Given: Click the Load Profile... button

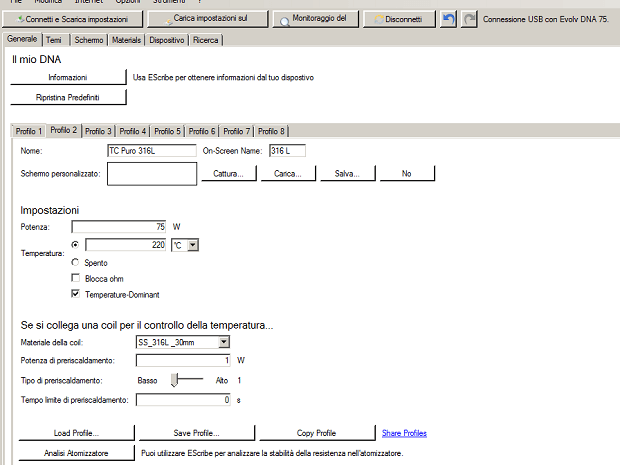Looking at the screenshot, I should 76,433.
